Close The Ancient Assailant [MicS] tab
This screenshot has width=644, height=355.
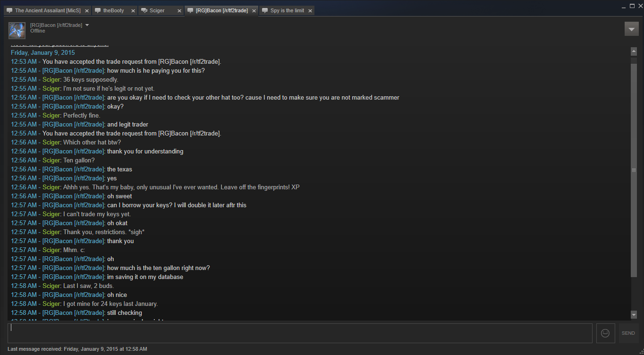coord(86,11)
